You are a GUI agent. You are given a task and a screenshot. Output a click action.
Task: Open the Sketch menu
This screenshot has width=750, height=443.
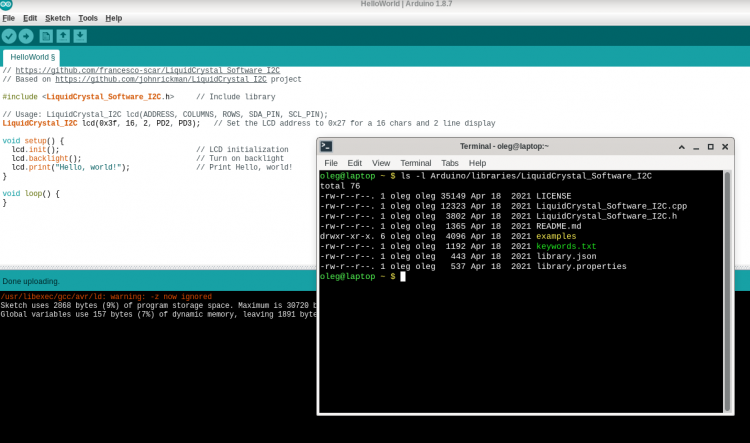pos(57,18)
